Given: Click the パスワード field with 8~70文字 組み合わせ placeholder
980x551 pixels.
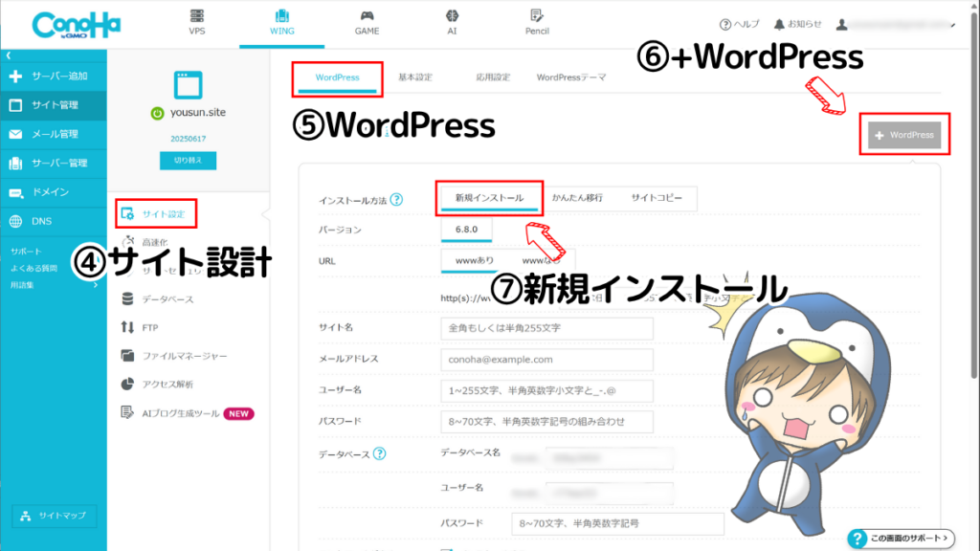Looking at the screenshot, I should pyautogui.click(x=546, y=422).
